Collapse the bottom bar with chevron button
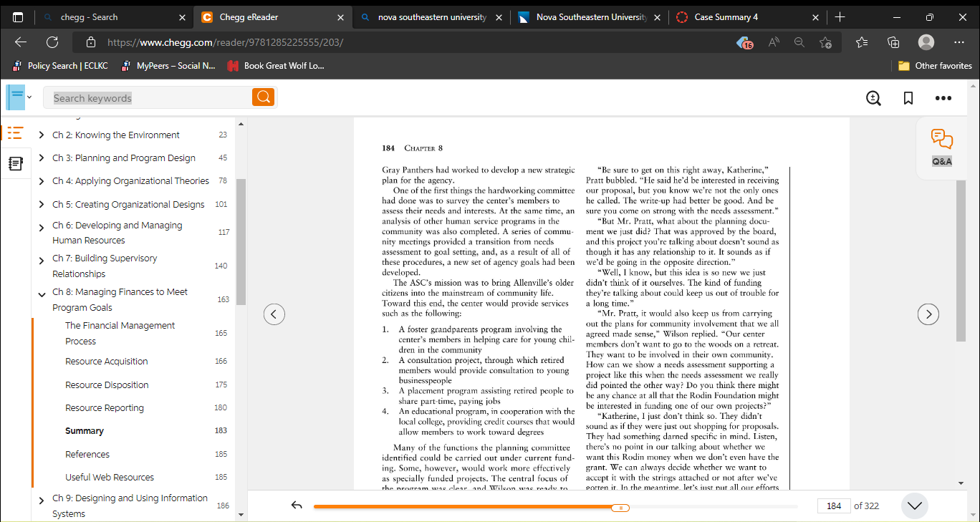This screenshot has height=522, width=980. [915, 506]
